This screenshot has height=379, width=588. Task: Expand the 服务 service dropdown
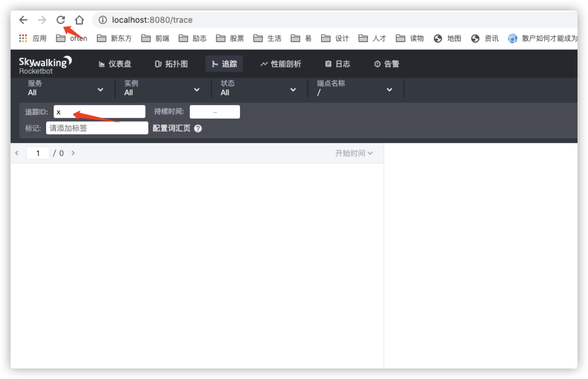pos(100,90)
